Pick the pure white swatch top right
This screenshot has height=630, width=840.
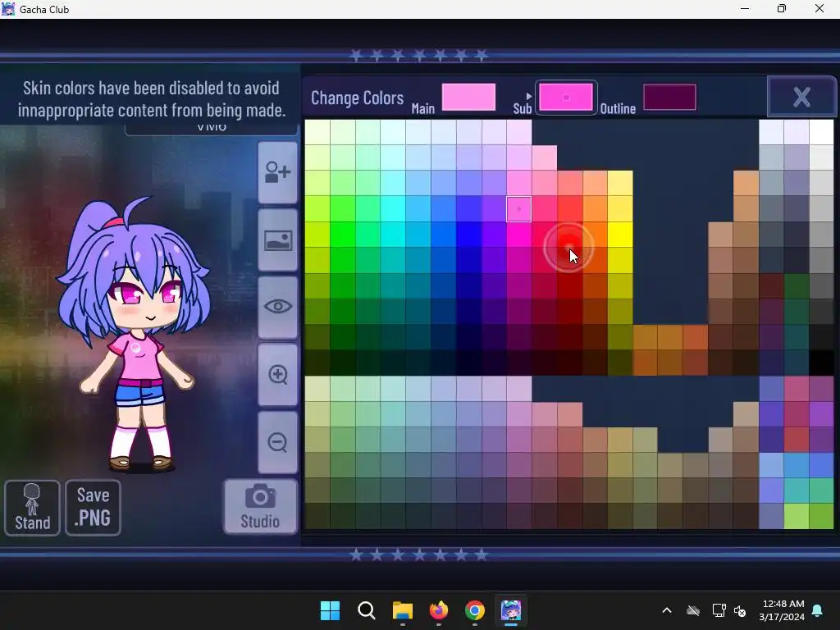[821, 132]
